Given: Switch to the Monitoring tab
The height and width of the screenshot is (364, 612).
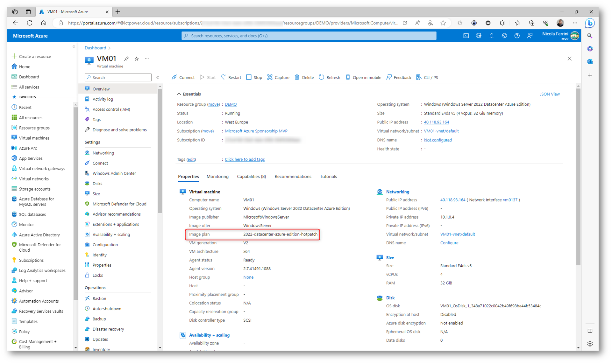Looking at the screenshot, I should [217, 177].
